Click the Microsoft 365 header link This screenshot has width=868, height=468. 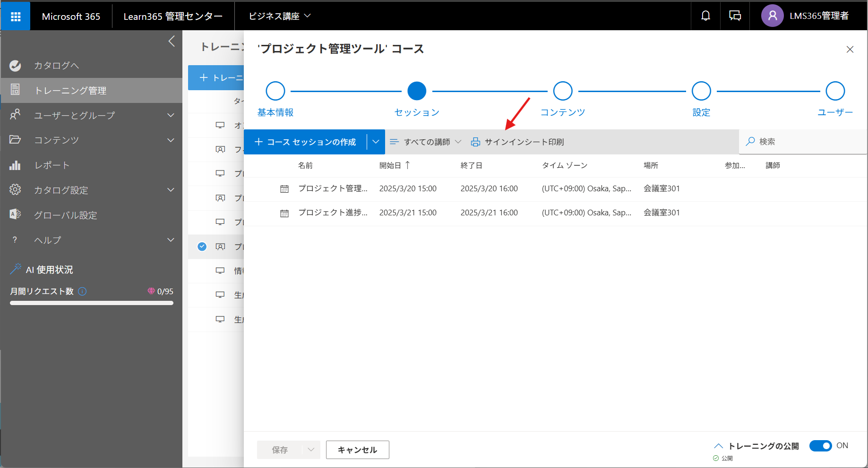click(71, 17)
